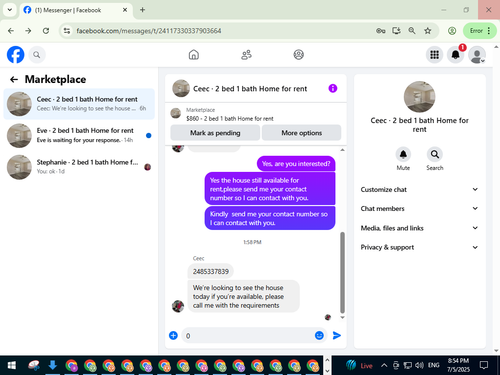500x375 pixels.
Task: Click the address bar URL text
Action: [x=149, y=31]
